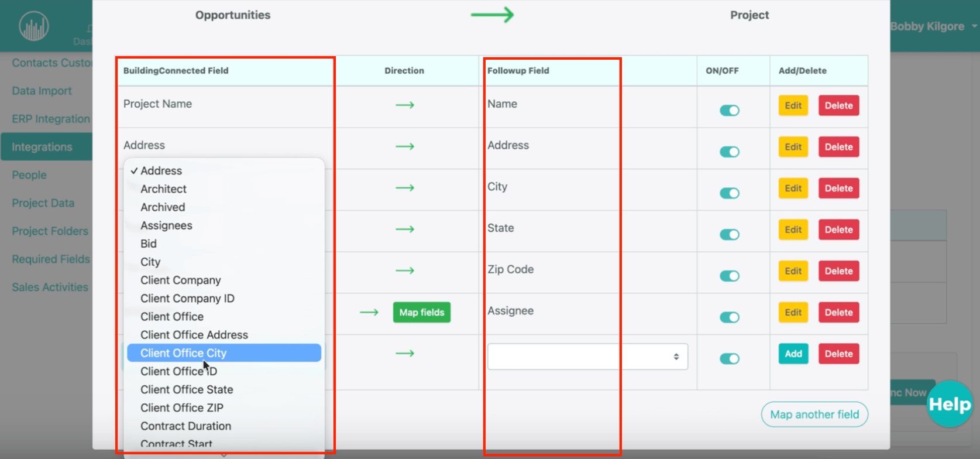Click Add in the new mapping row
This screenshot has height=459, width=980.
(793, 354)
